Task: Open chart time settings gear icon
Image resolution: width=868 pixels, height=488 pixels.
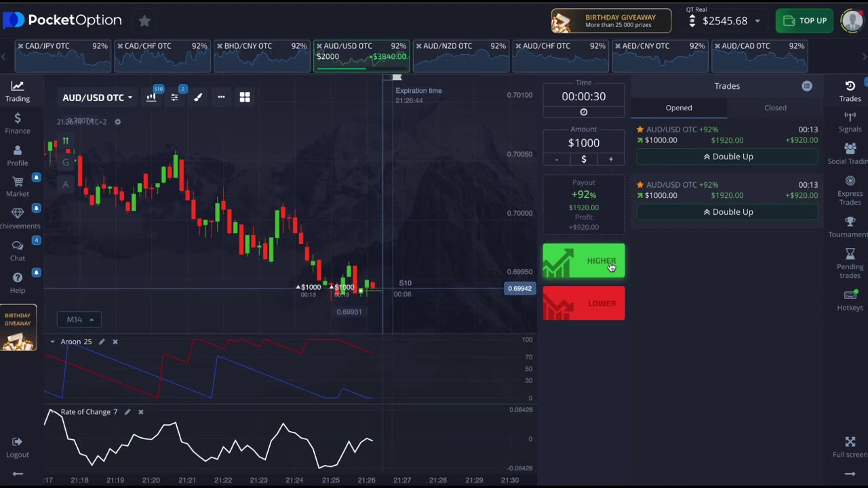Action: (117, 122)
